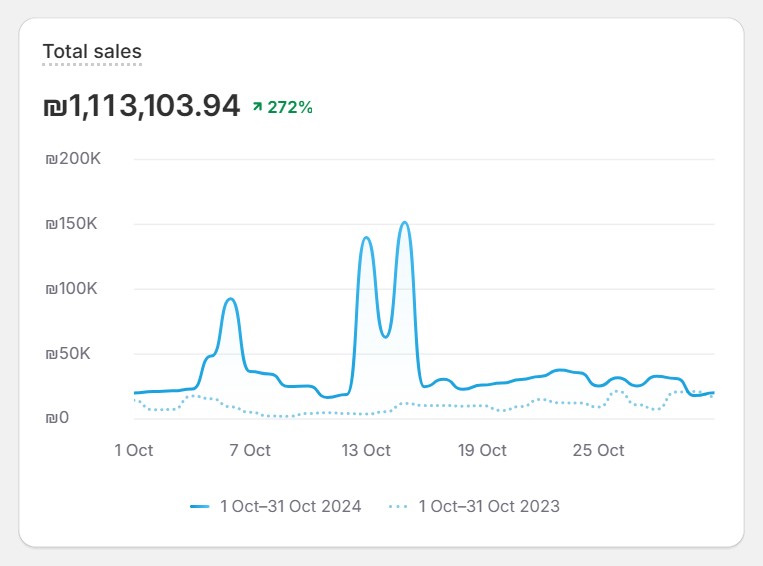Screen dimensions: 763x566
Task: Open the Total sales report title
Action: (x=92, y=51)
